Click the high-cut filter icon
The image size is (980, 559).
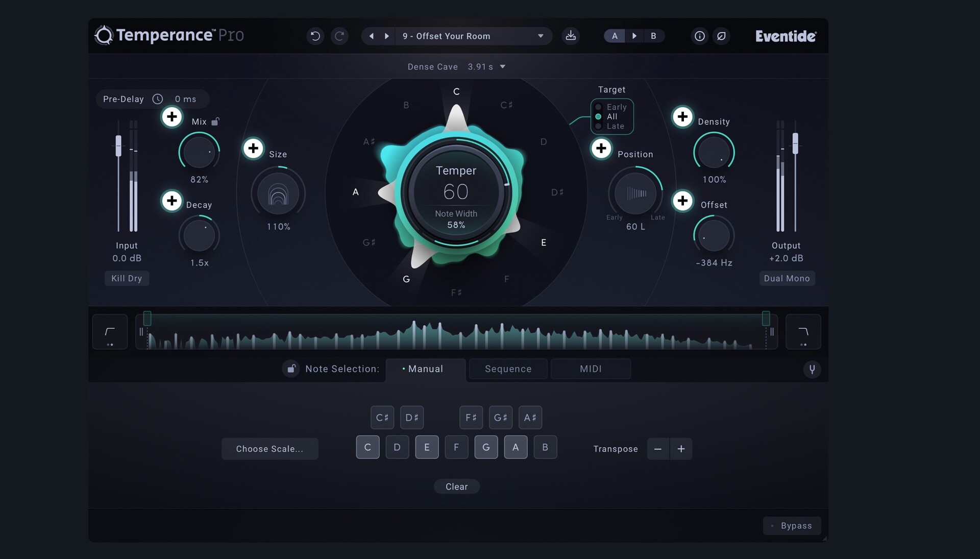pyautogui.click(x=803, y=332)
